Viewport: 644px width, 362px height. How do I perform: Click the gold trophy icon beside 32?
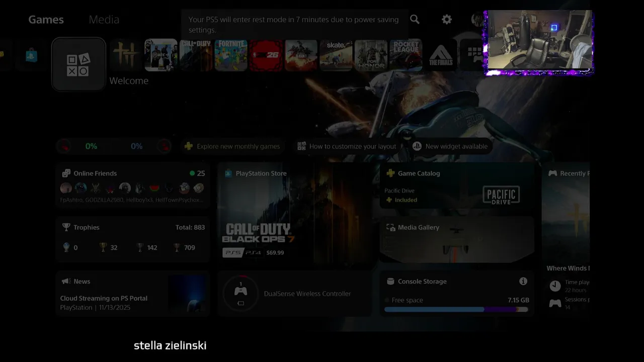click(103, 247)
